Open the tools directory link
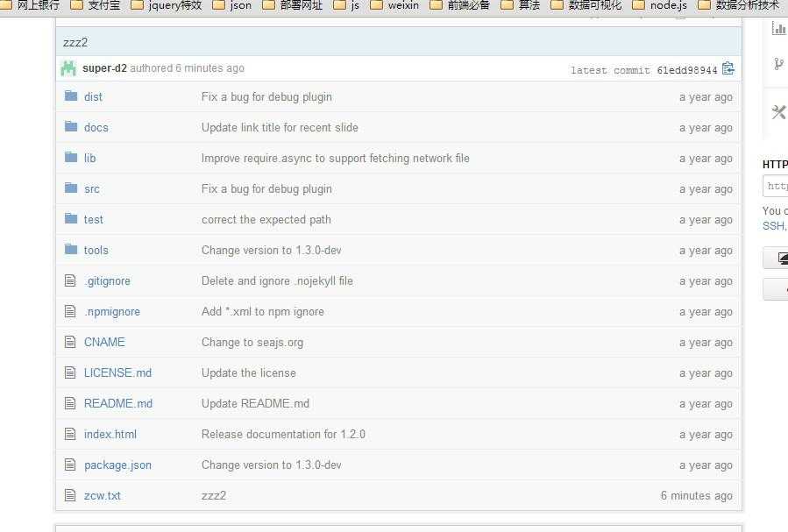The image size is (788, 532). [x=96, y=250]
